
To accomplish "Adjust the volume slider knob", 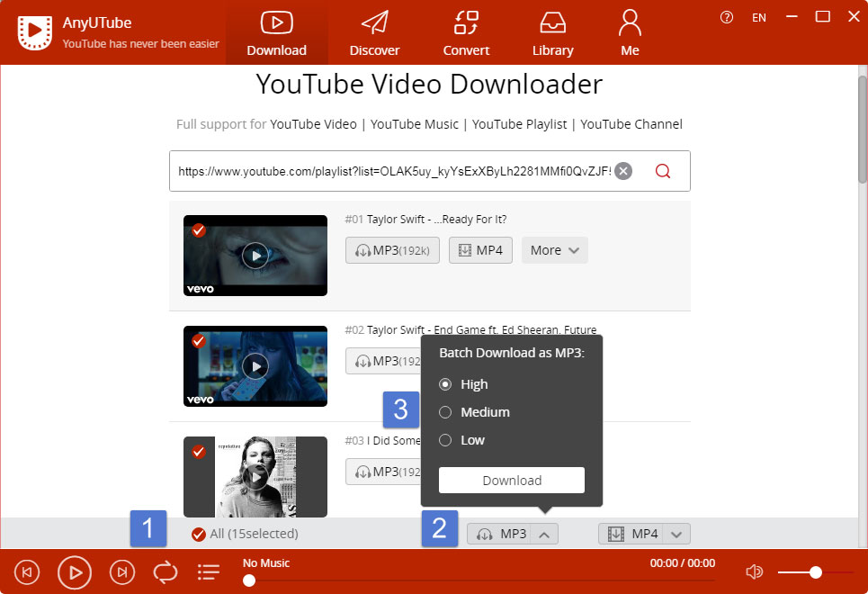I will (x=816, y=572).
